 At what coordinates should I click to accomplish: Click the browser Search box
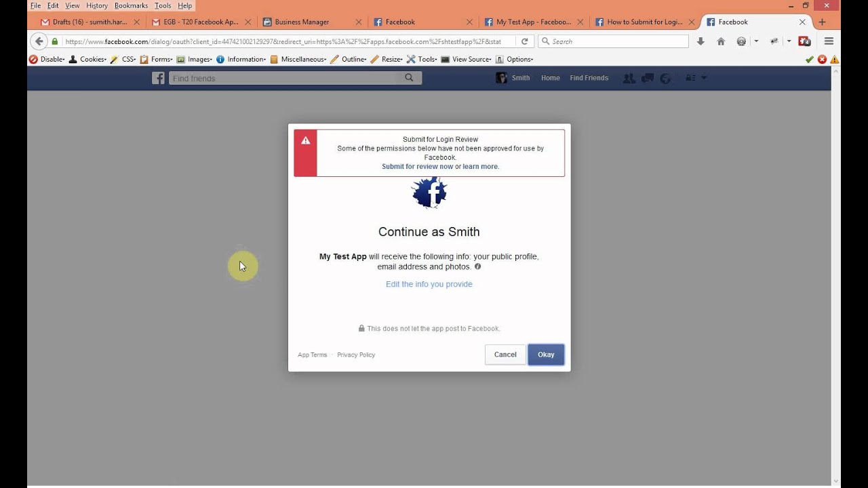tap(613, 41)
